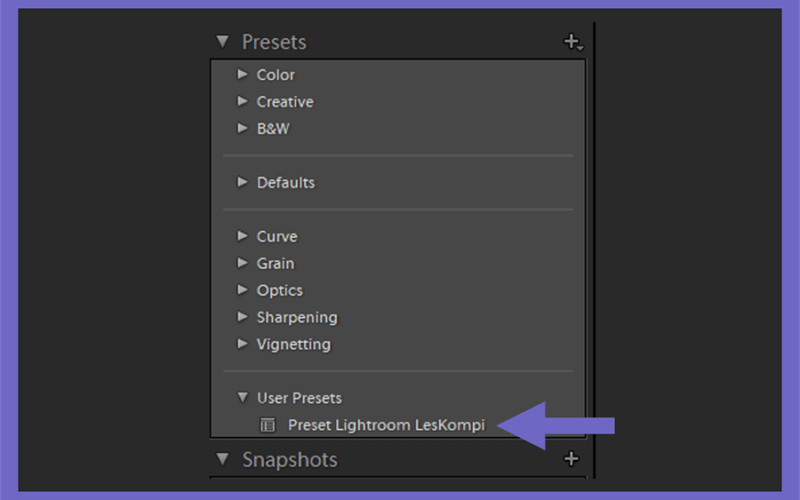800x500 pixels.
Task: Expand the Vignetting preset group arrow
Action: 242,344
